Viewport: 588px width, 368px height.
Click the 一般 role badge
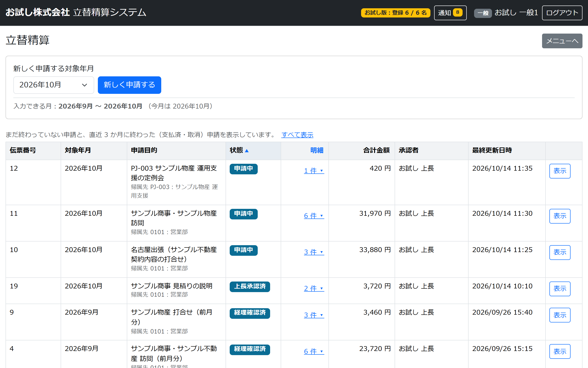[x=483, y=13]
